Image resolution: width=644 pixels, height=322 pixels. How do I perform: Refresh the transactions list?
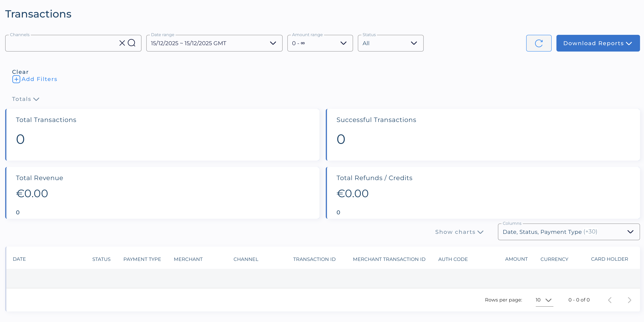(x=539, y=43)
